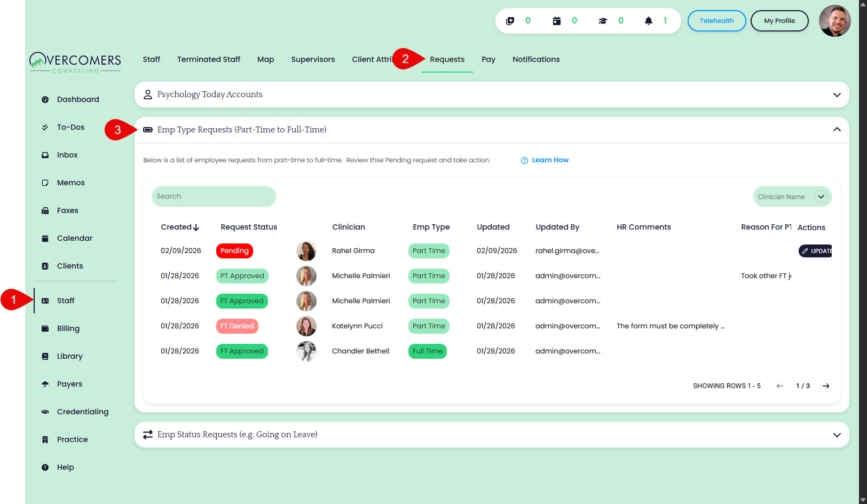The width and height of the screenshot is (867, 504).
Task: Click rahel.girma@ove... updated-by cell
Action: [567, 251]
